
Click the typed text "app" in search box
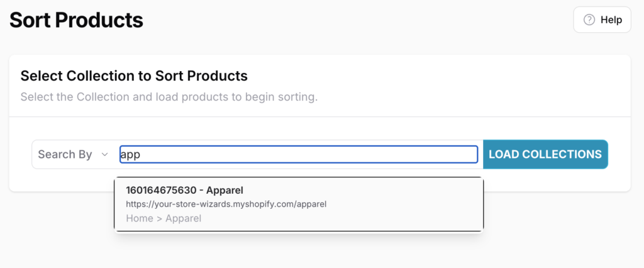pyautogui.click(x=130, y=154)
